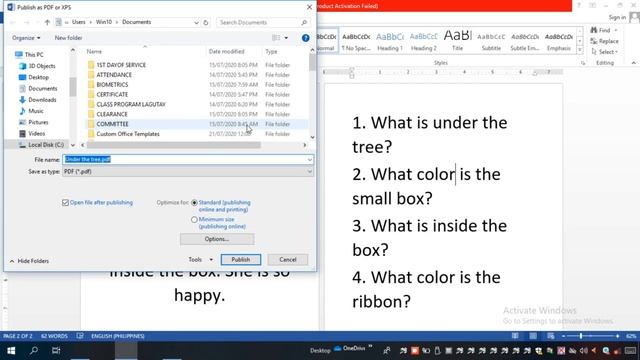This screenshot has width=640, height=360.
Task: Click the Windows Start button
Action: coord(11,351)
